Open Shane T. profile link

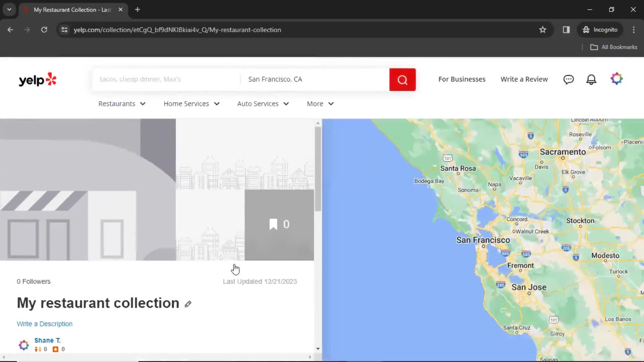47,341
